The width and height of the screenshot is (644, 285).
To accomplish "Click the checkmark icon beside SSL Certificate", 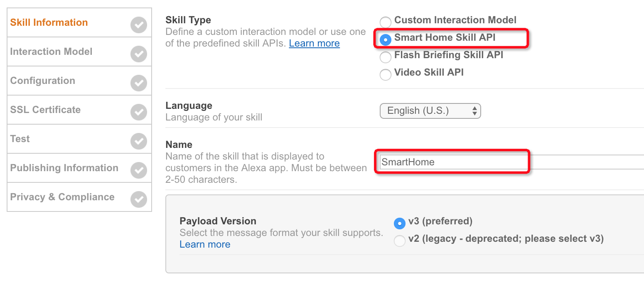I will click(138, 112).
